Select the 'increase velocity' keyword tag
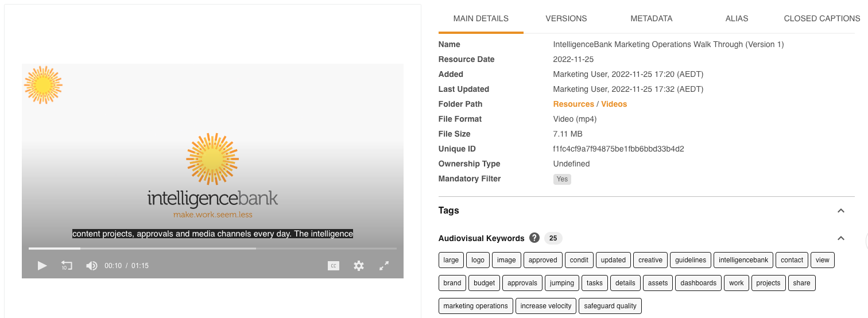The width and height of the screenshot is (868, 318). (546, 306)
